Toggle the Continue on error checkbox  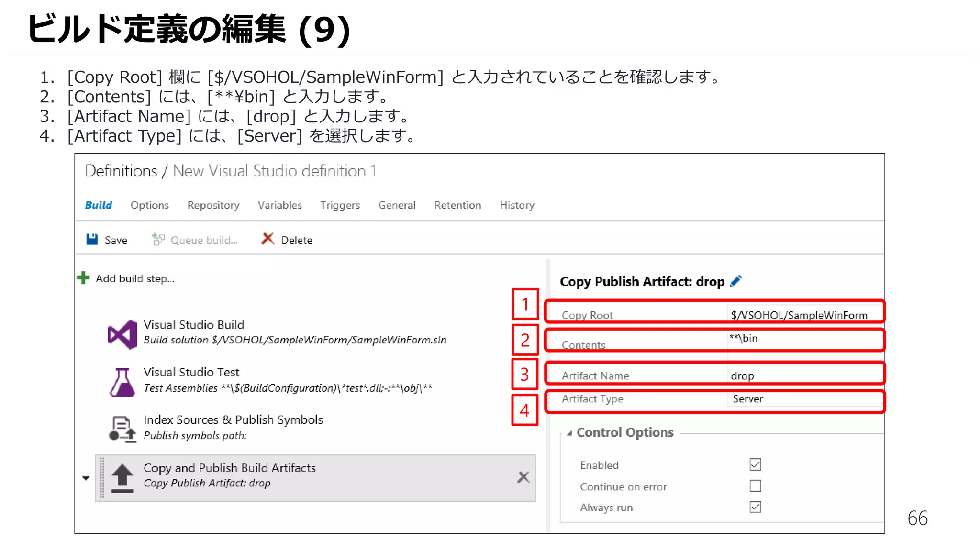pos(755,486)
